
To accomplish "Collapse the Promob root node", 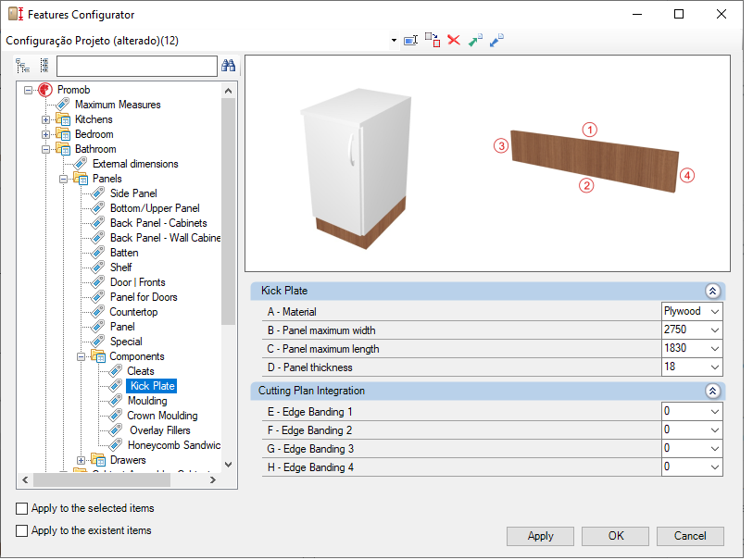I will coord(29,90).
